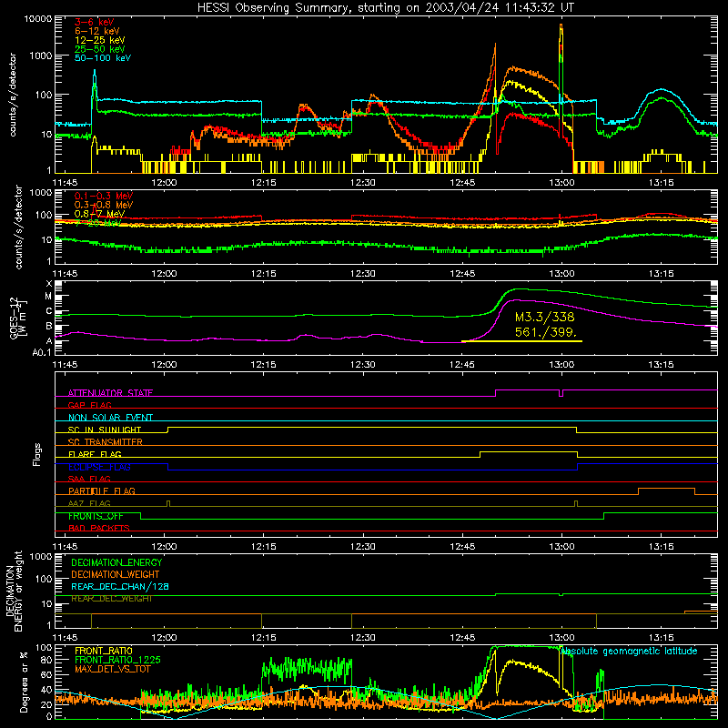
Task: Select the 'SC_TRANSMITTER' flag label
Action: click(x=106, y=442)
